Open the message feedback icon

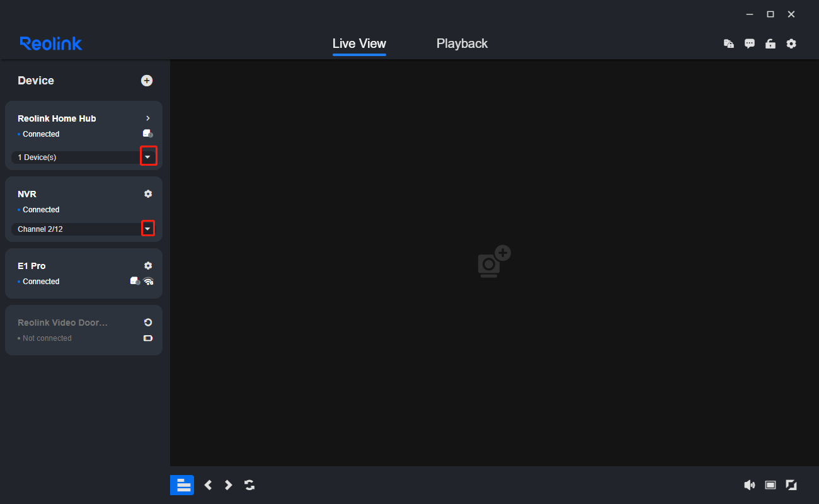(750, 43)
